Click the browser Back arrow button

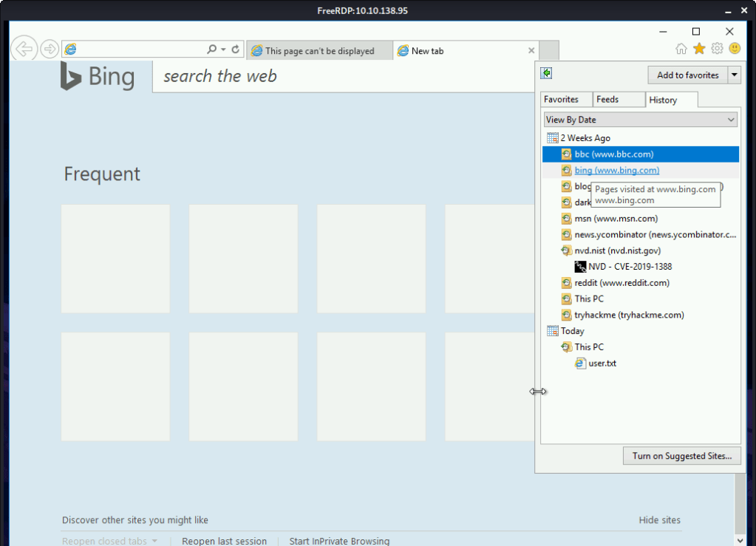tap(24, 50)
